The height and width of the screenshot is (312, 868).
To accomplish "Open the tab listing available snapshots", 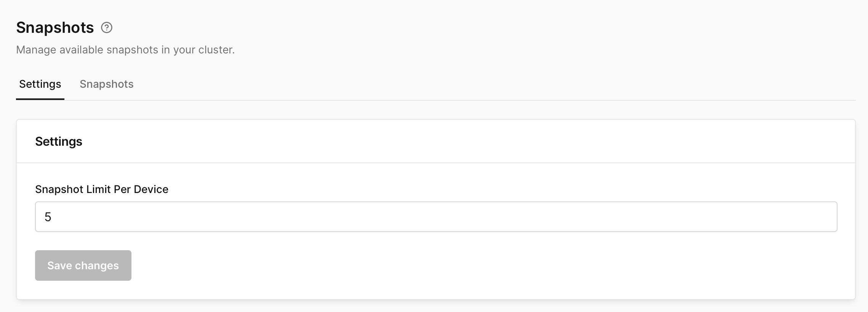I will [x=106, y=84].
